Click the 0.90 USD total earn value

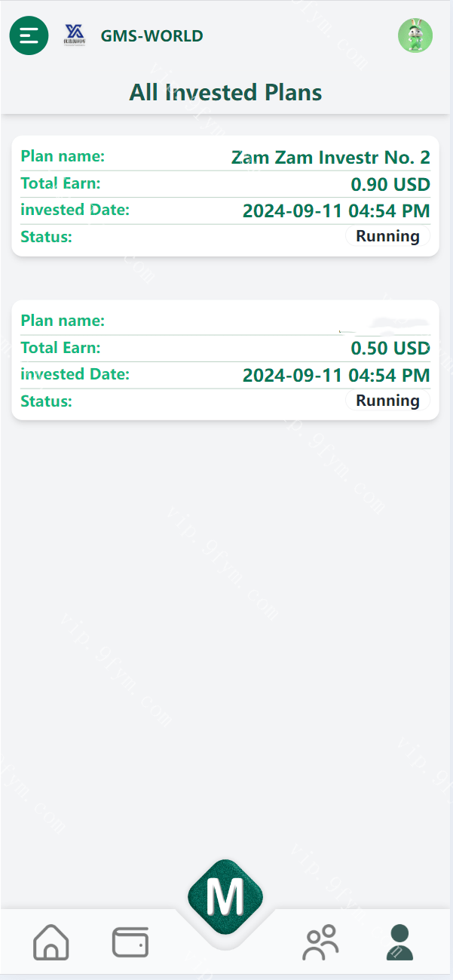pyautogui.click(x=390, y=185)
